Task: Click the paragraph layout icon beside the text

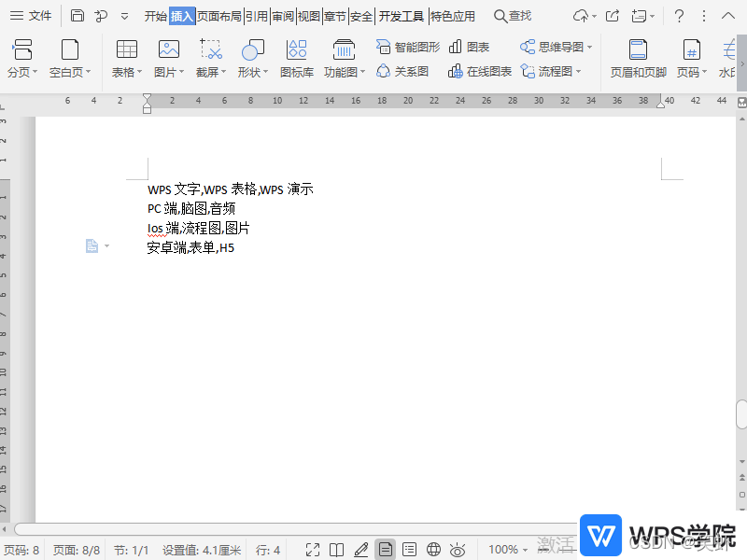Action: pos(92,245)
